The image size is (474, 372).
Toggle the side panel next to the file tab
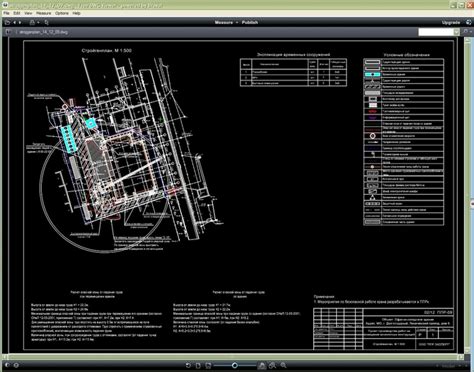tap(9, 32)
